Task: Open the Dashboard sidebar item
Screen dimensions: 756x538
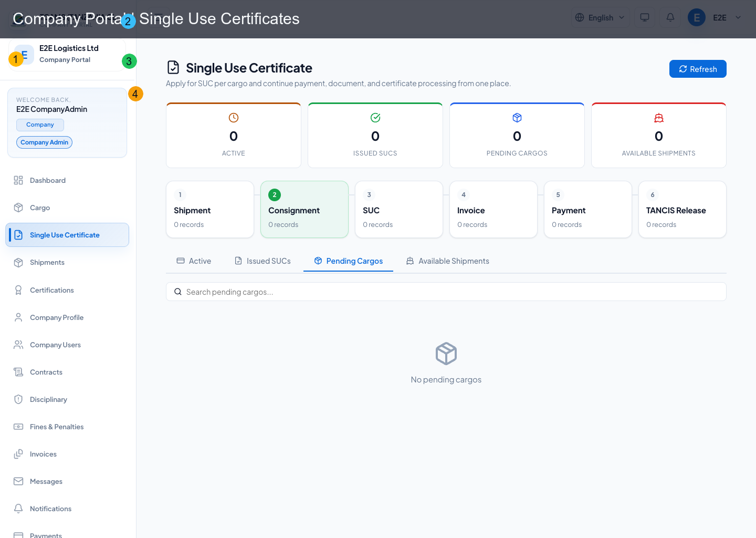Action: click(67, 180)
